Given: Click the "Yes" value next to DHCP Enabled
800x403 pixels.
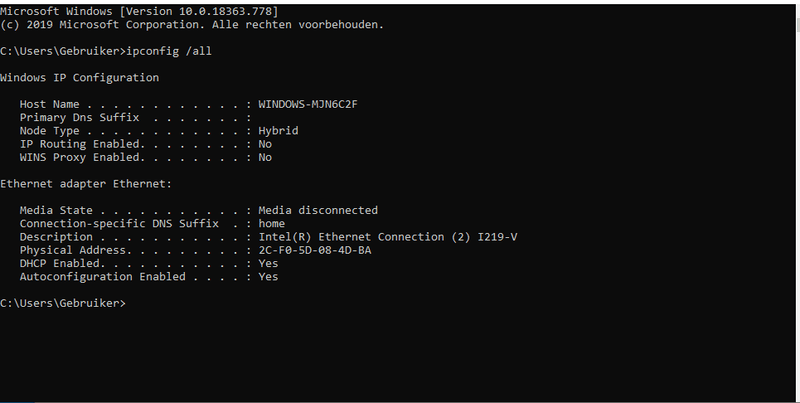Looking at the screenshot, I should (268, 263).
